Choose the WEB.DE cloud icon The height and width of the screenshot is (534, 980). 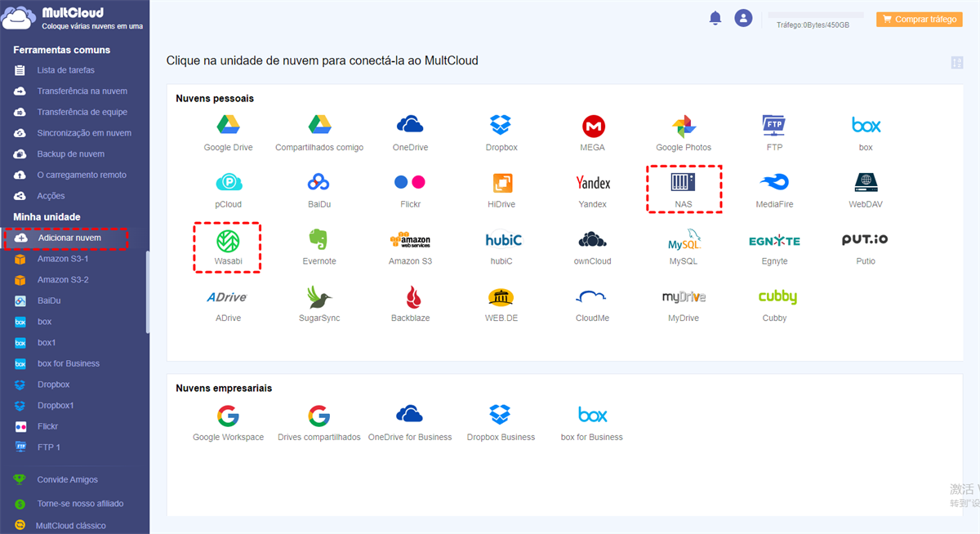pyautogui.click(x=501, y=296)
